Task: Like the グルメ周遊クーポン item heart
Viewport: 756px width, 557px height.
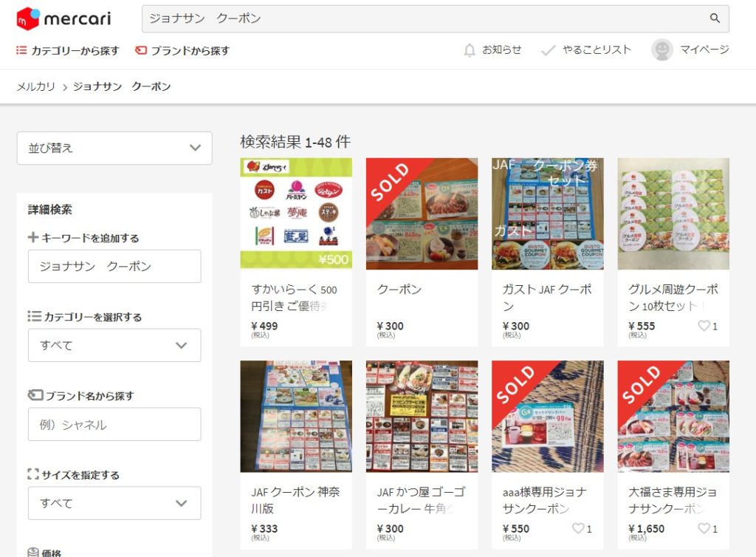Action: 704,326
